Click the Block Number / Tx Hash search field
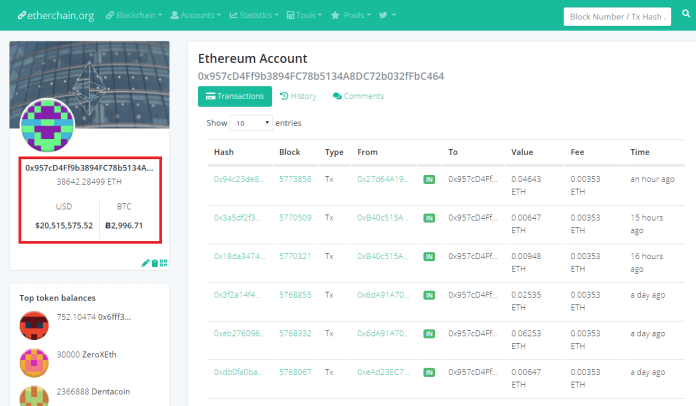 click(617, 17)
